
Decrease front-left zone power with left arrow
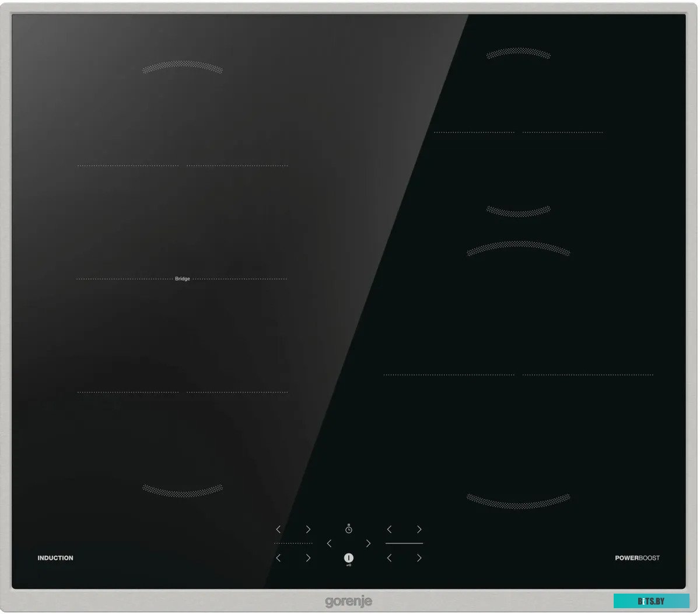pos(278,558)
